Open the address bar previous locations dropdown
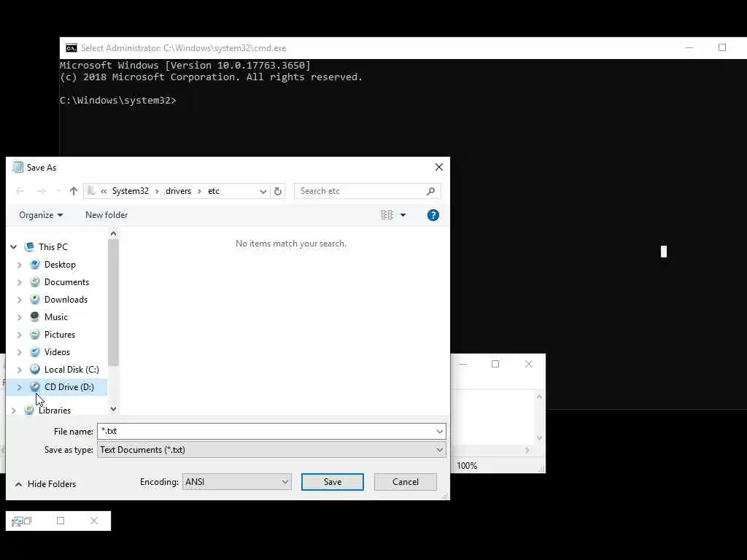 (263, 192)
